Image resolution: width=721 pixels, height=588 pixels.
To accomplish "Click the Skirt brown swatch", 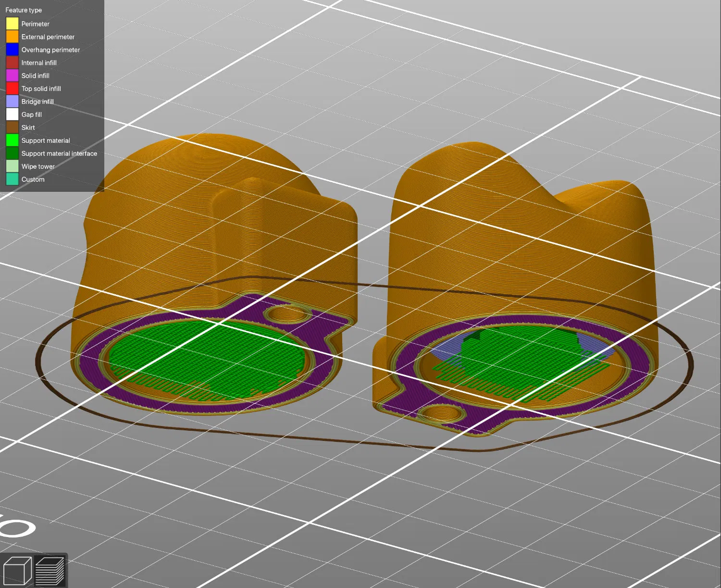I will pos(12,127).
